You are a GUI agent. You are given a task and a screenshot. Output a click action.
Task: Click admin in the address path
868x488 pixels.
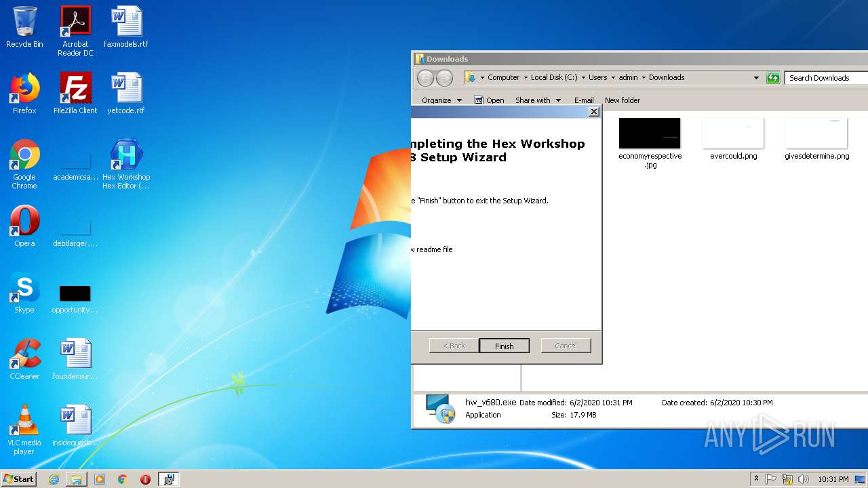[629, 77]
